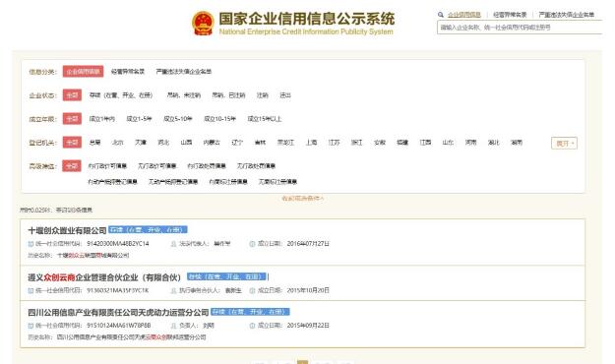Image resolution: width=615 pixels, height=364 pixels.
Task: Filter by 吊销,已注销 status
Action: coord(228,95)
